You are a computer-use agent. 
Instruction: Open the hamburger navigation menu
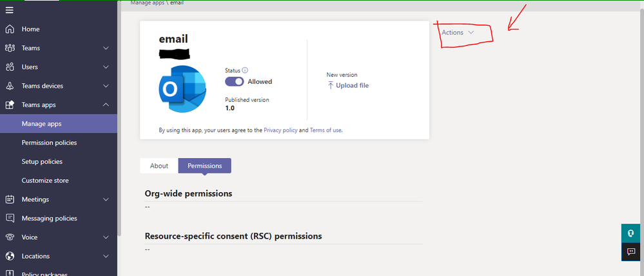(x=9, y=10)
